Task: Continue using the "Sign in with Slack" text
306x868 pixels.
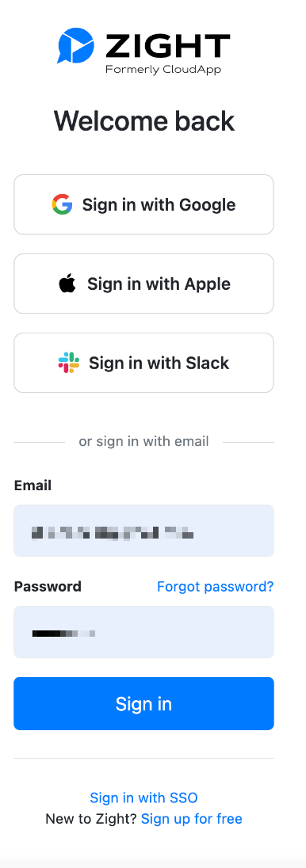Action: click(x=159, y=364)
